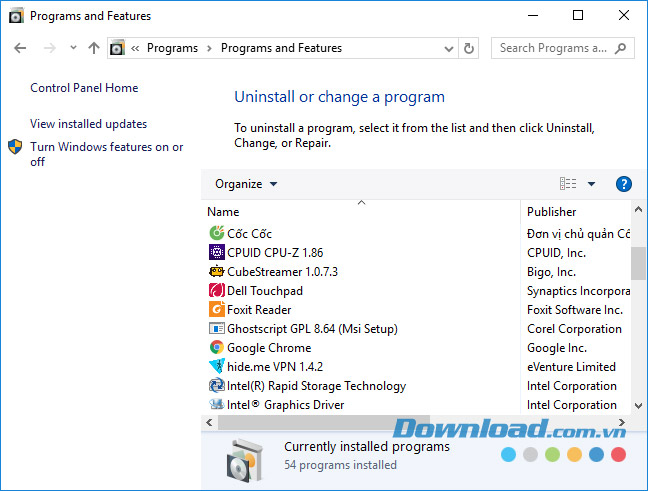This screenshot has width=648, height=491.
Task: Click the Programs breadcrumb segment
Action: click(172, 48)
